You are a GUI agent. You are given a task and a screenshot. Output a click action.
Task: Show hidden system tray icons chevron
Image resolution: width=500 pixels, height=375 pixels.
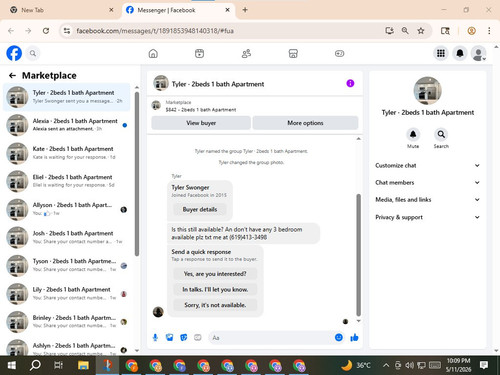(x=386, y=365)
